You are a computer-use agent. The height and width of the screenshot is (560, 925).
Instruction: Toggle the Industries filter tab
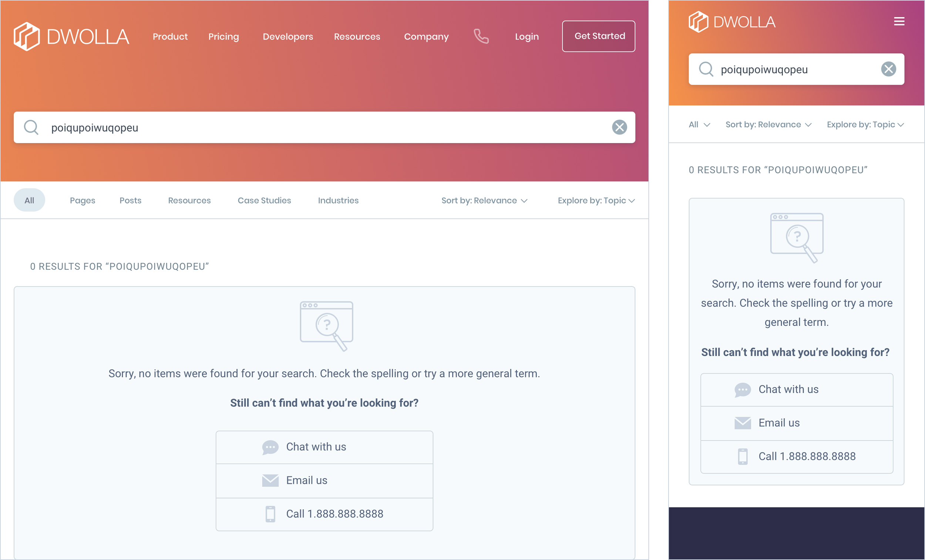(338, 200)
